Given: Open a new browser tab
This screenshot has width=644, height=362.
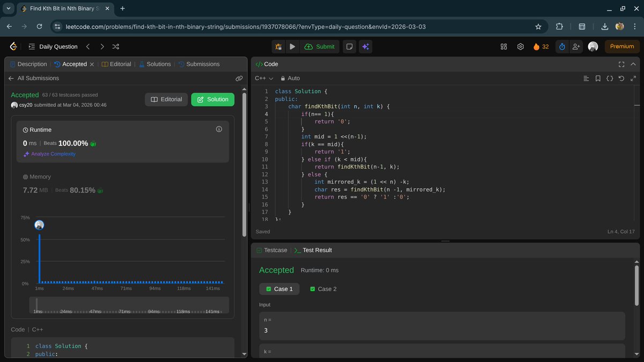Looking at the screenshot, I should (x=122, y=9).
